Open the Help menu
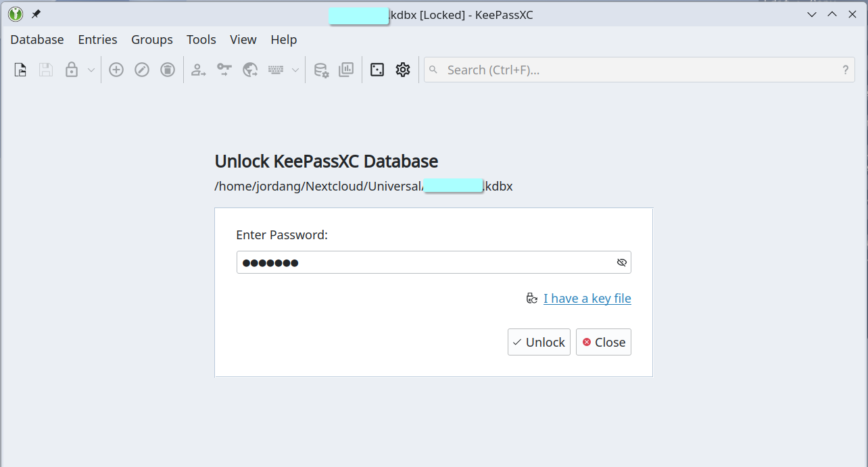Viewport: 868px width, 467px height. pos(284,40)
